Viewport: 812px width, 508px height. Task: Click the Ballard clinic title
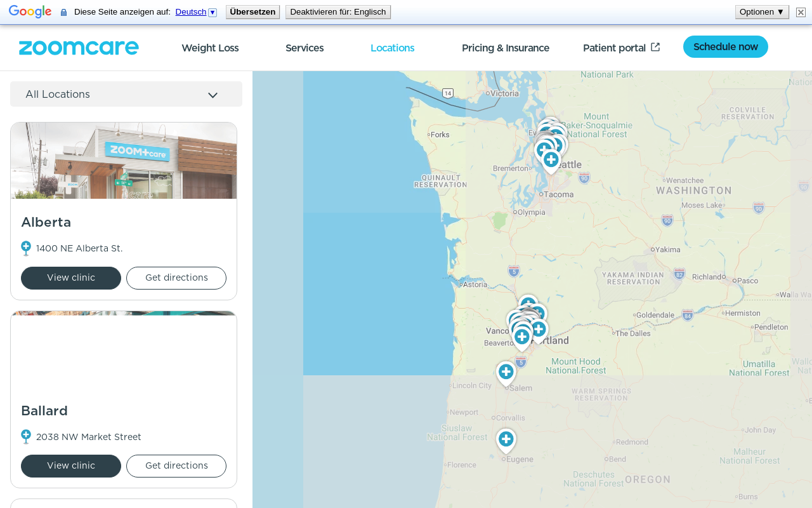pyautogui.click(x=44, y=411)
